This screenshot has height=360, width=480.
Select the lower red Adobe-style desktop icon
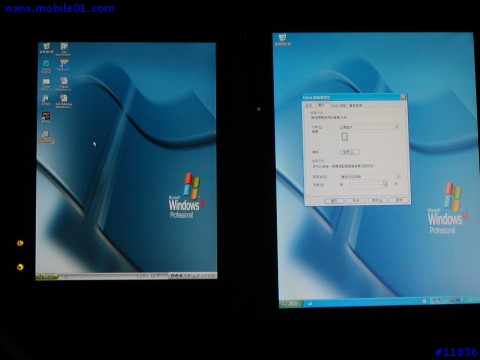pos(63,101)
